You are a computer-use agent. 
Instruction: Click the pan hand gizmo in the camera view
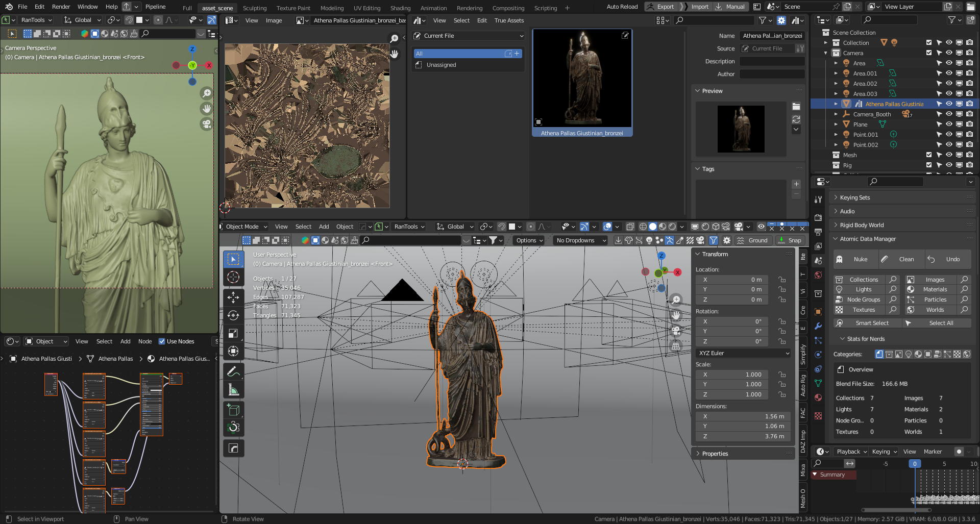206,109
